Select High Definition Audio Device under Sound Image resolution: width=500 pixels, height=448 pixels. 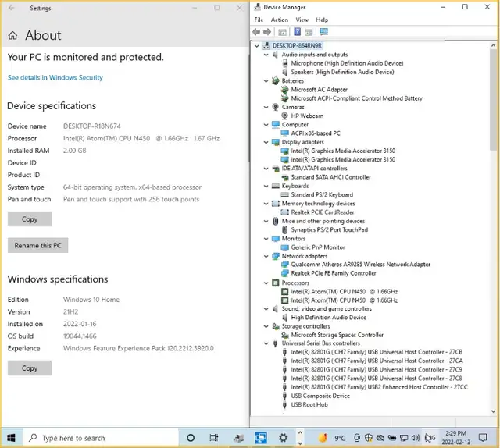coord(328,318)
